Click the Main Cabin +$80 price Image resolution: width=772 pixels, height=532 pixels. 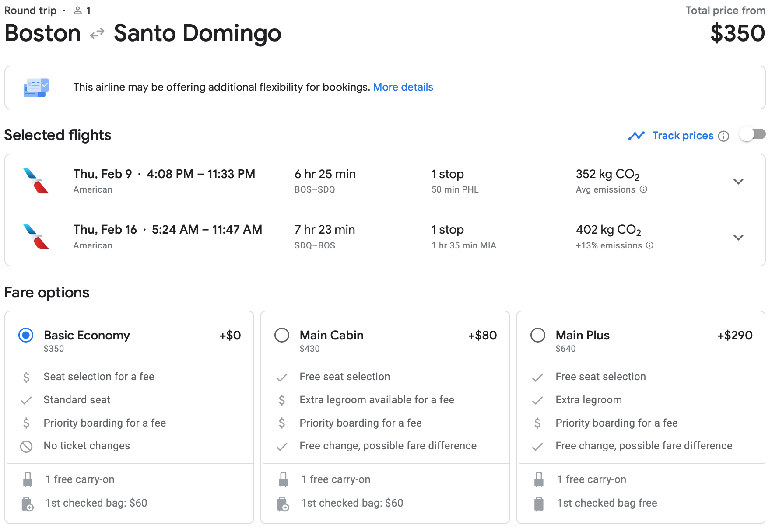[482, 336]
